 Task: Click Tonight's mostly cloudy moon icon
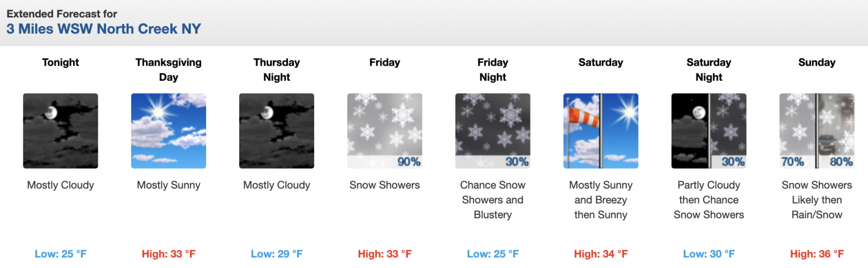coord(60,131)
